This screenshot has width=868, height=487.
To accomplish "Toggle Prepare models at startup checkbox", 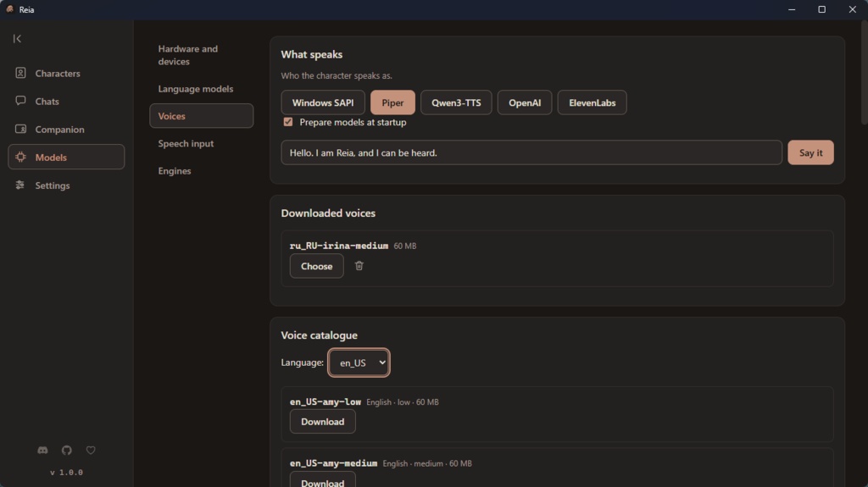I will coord(288,122).
